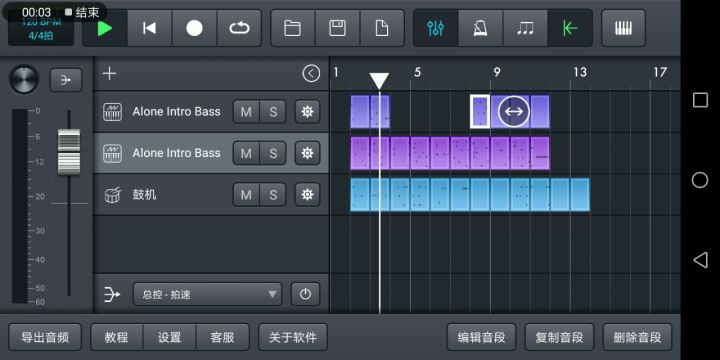Open the 客服 support tab
This screenshot has height=360, width=720.
point(223,338)
